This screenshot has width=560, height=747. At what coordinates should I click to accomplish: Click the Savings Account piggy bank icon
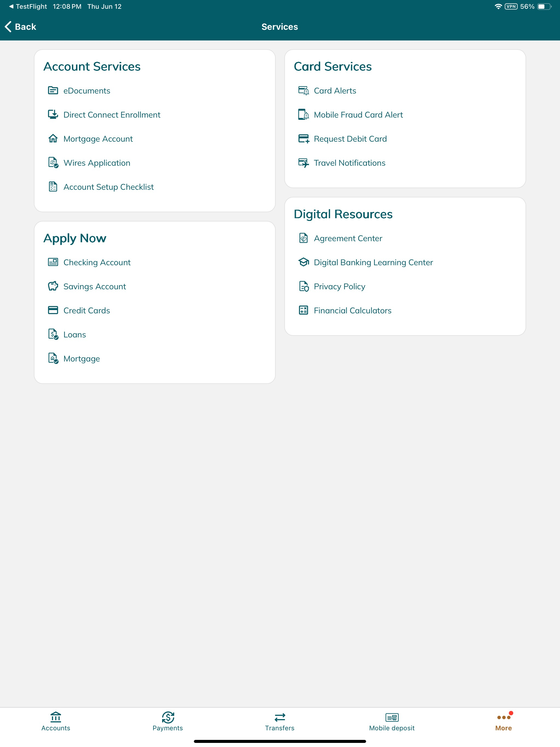53,286
